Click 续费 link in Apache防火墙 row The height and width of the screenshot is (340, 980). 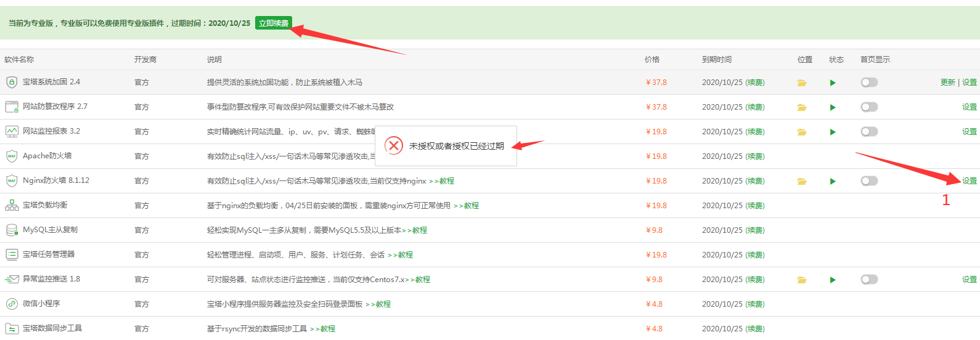755,156
